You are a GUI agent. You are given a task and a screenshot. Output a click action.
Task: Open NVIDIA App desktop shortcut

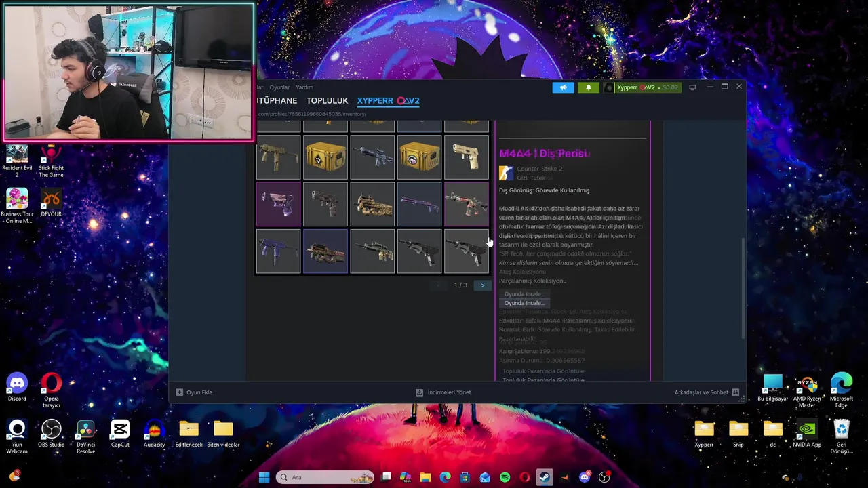pos(807,433)
